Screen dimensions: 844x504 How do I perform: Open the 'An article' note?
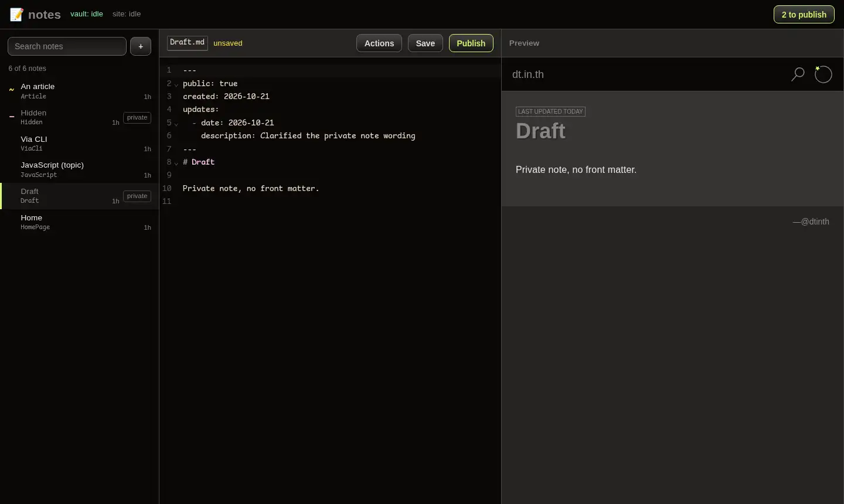pyautogui.click(x=80, y=91)
